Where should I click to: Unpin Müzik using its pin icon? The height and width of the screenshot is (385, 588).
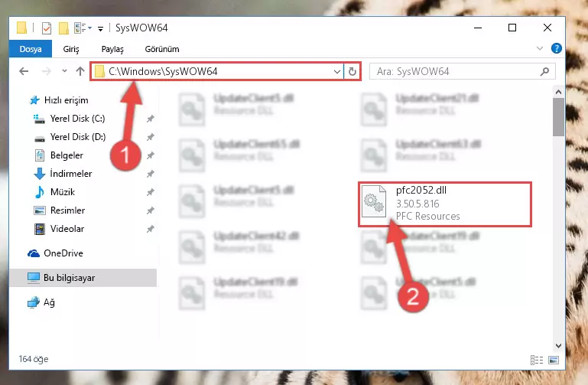(x=151, y=192)
